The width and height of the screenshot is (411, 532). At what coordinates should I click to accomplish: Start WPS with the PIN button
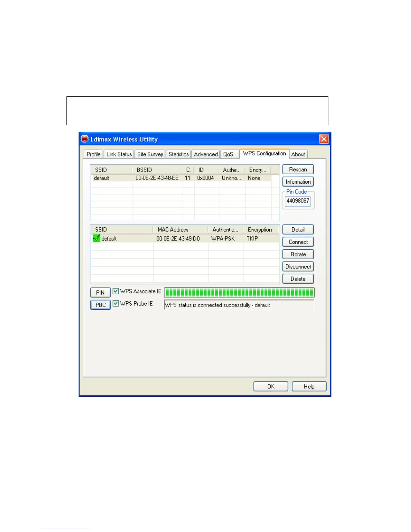coord(100,293)
